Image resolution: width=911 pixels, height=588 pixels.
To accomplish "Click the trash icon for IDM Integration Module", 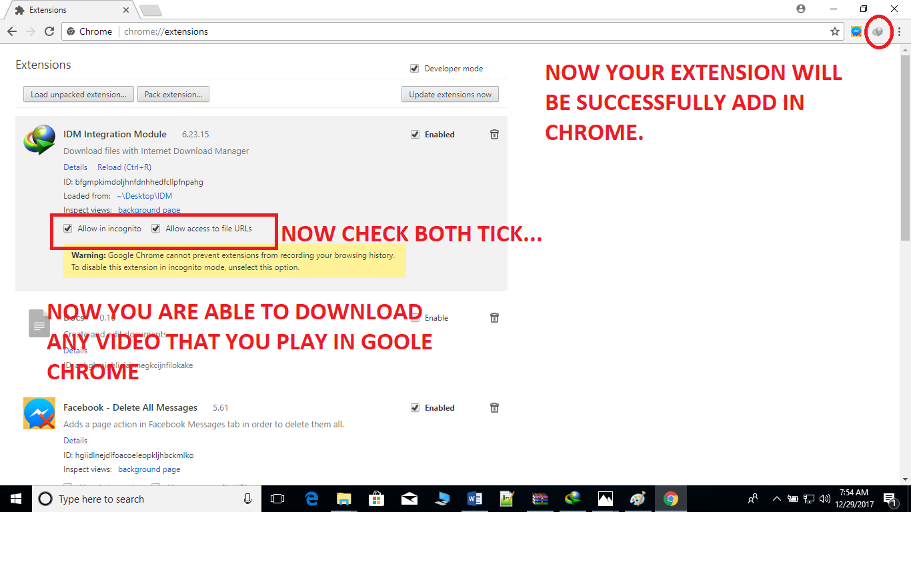I will point(494,134).
